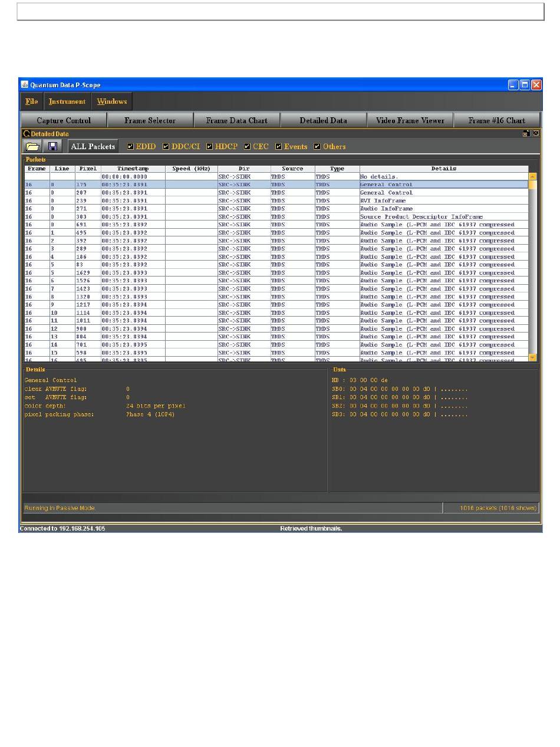Image resolution: width=560 pixels, height=747 pixels.
Task: Click the Speed (kHz) column header
Action: (192, 169)
